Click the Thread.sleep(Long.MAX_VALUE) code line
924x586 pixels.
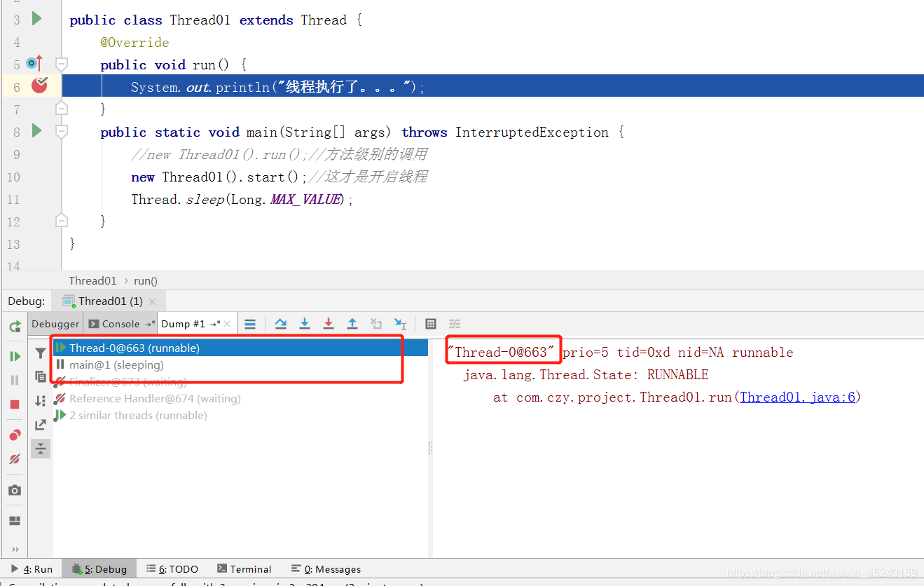coord(242,199)
